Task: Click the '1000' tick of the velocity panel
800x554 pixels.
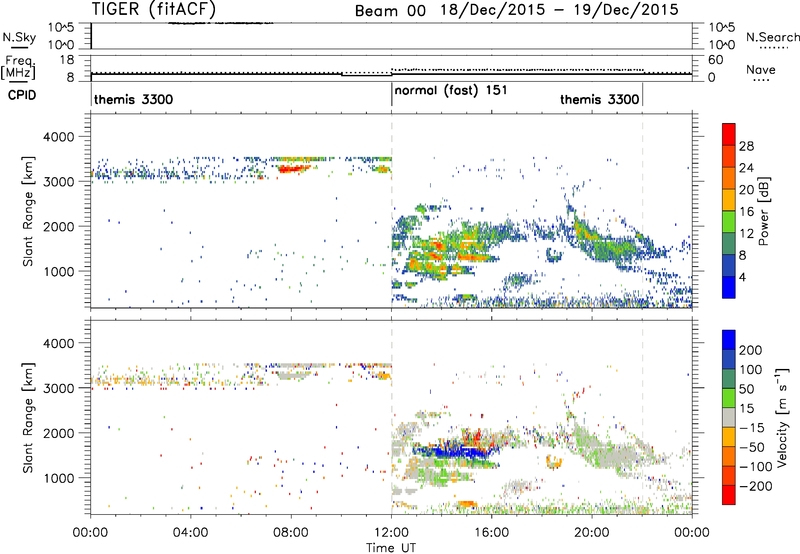Action: (x=59, y=478)
